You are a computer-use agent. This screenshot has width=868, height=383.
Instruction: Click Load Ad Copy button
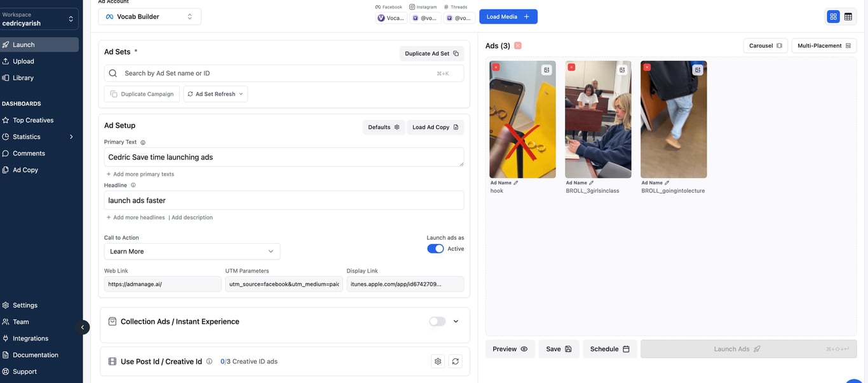point(435,127)
